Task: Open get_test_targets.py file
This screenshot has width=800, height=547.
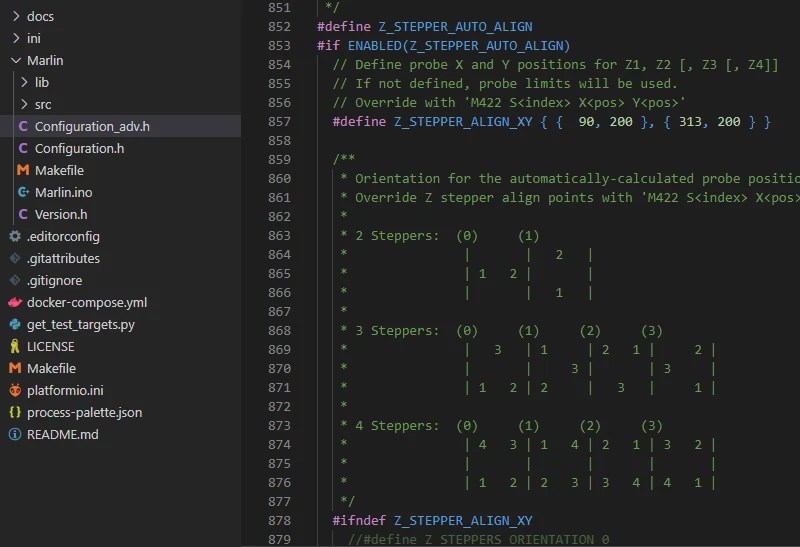Action: coord(81,324)
